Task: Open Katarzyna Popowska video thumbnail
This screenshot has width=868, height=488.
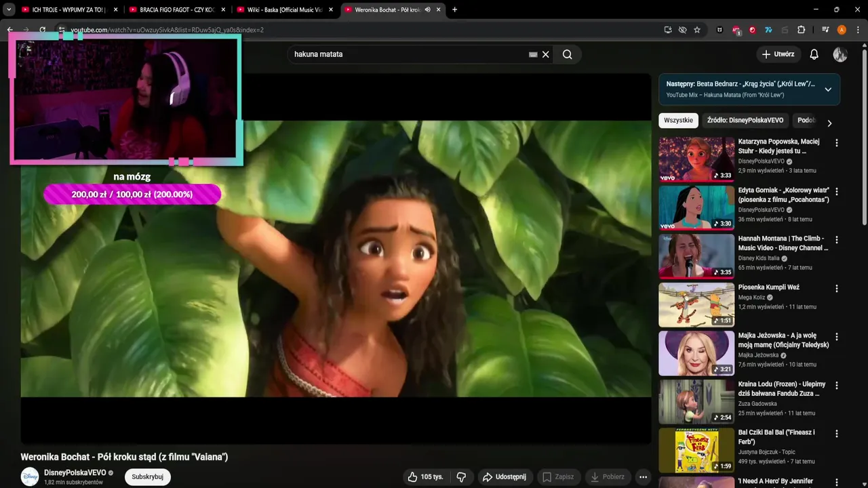Action: [x=696, y=159]
